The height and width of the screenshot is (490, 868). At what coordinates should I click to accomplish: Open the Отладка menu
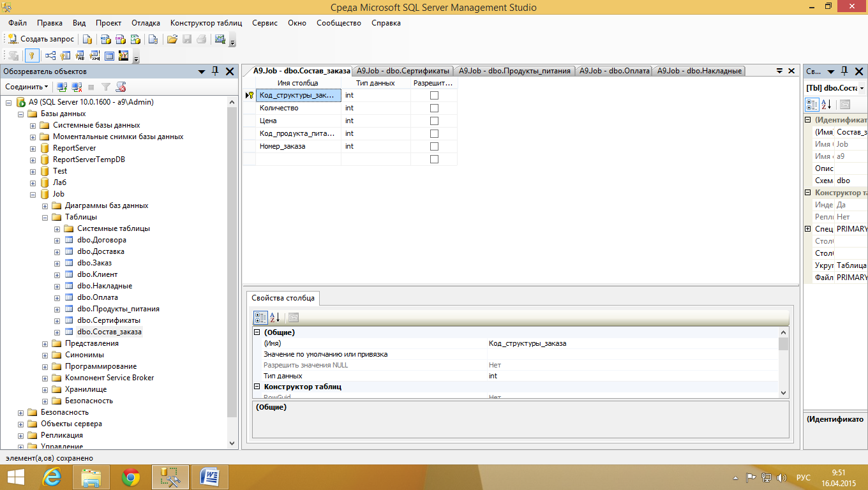click(146, 23)
